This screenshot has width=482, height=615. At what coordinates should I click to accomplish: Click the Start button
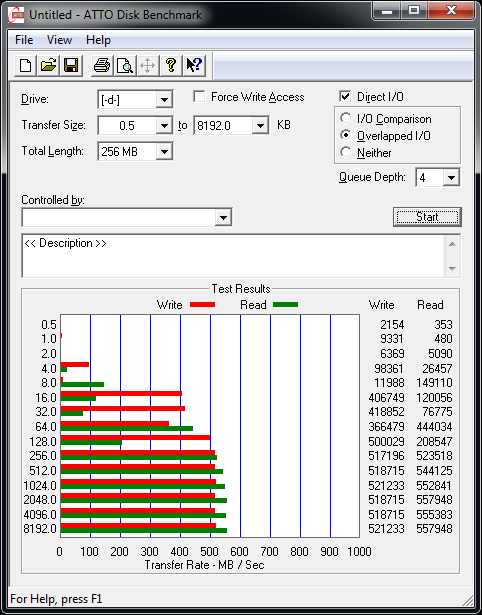pos(427,217)
